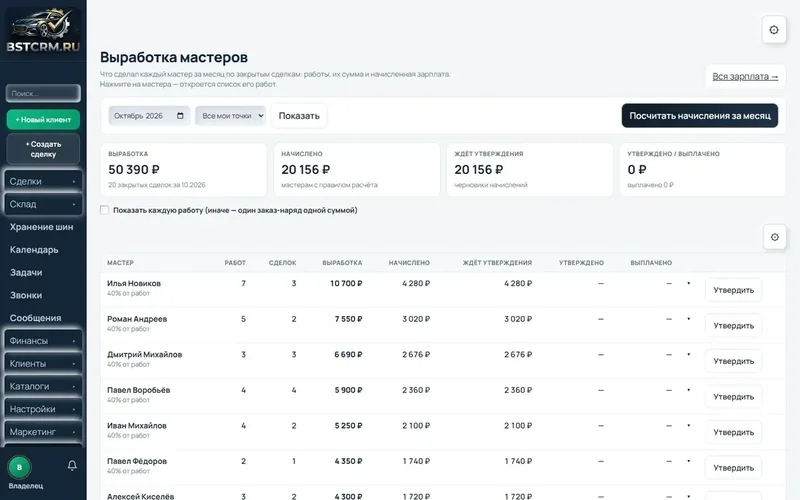The width and height of the screenshot is (800, 500).
Task: Click the Мастер column header
Action: (x=120, y=263)
